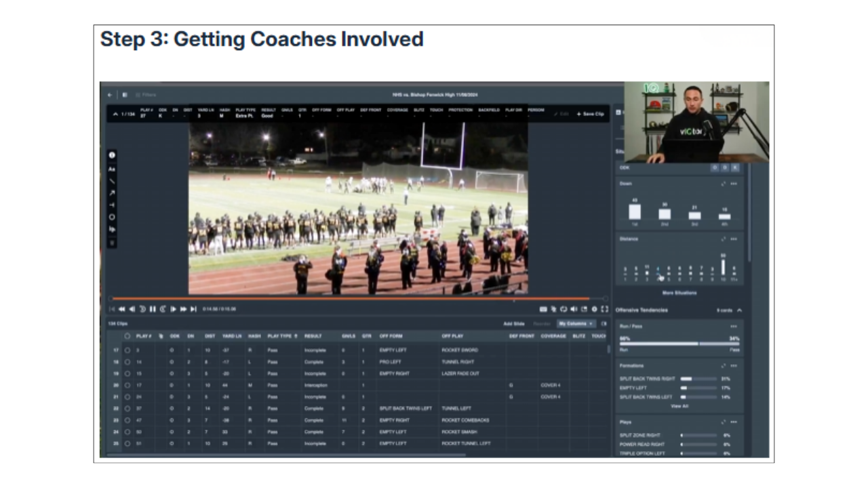Enter fullscreen mode using the fullscreen icon
Viewport: 868px width, 488px height.
[604, 308]
